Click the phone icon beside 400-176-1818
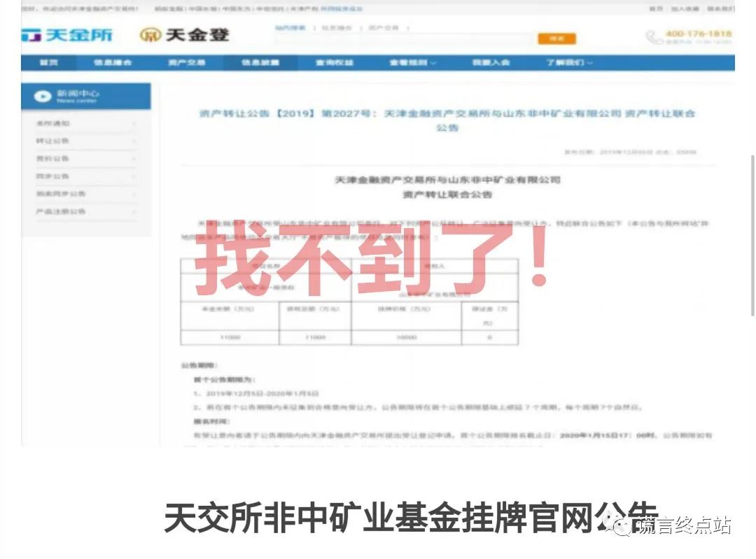Viewport: 756px width, 559px height. [654, 36]
